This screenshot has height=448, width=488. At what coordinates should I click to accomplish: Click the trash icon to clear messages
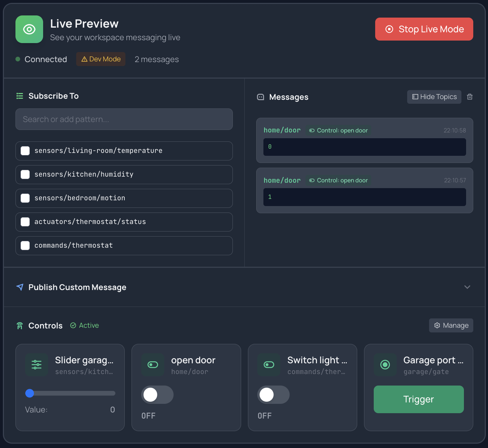[x=469, y=97]
